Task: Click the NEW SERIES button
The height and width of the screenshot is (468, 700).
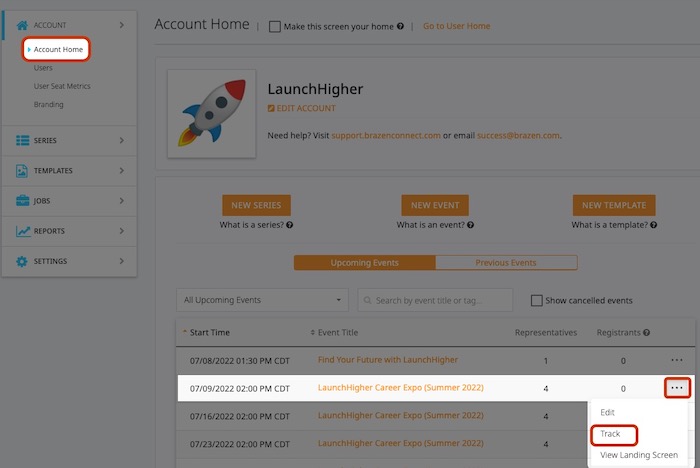Action: tap(256, 205)
